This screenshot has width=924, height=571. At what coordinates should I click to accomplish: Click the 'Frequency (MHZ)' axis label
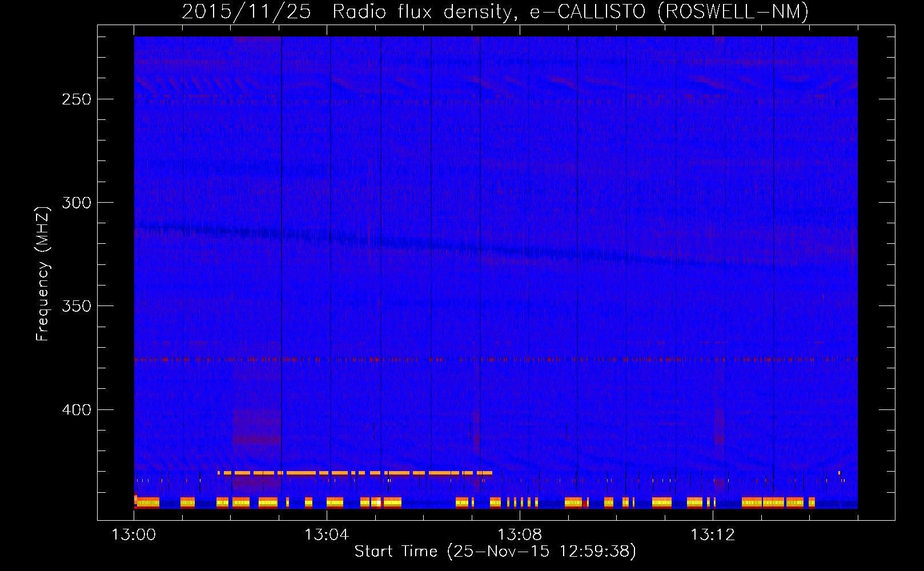coord(43,274)
